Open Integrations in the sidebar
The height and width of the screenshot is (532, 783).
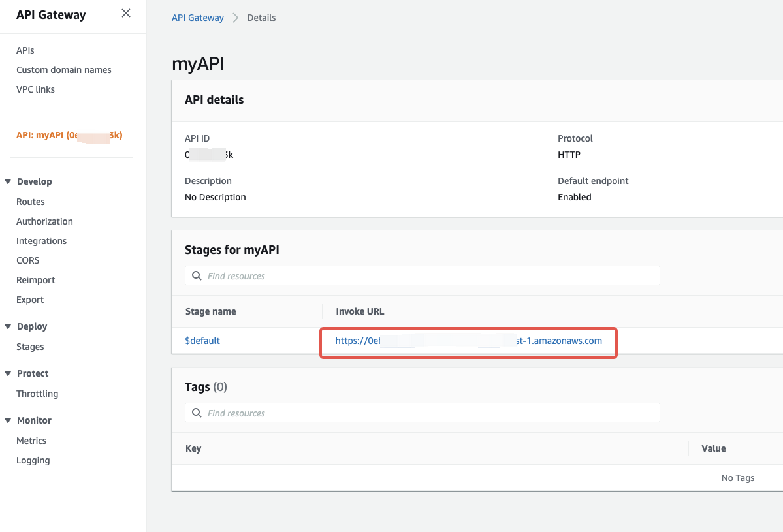pos(41,241)
